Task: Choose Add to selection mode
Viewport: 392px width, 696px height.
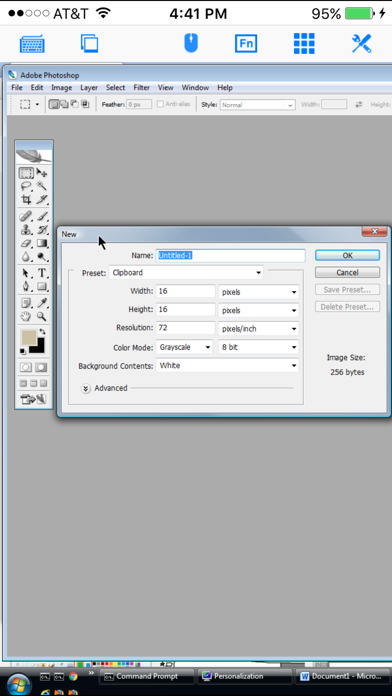Action: pyautogui.click(x=64, y=104)
